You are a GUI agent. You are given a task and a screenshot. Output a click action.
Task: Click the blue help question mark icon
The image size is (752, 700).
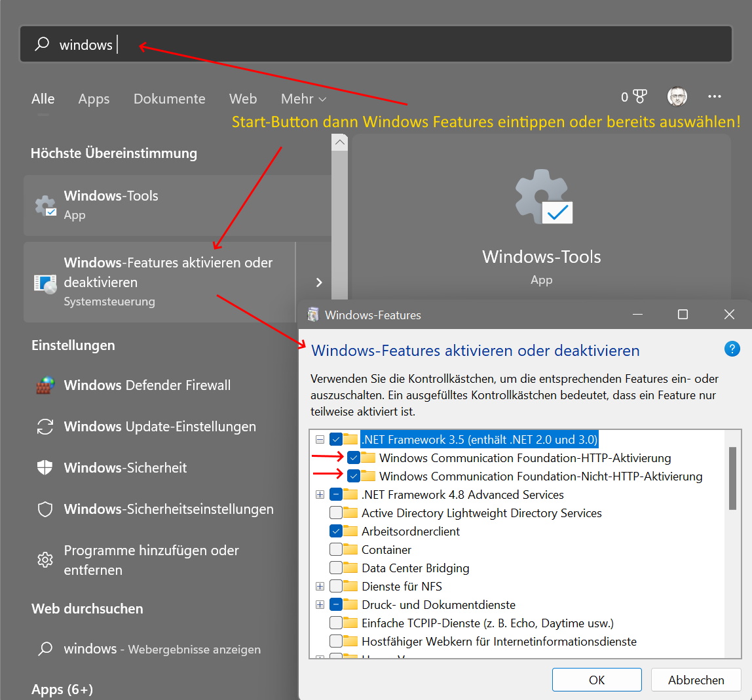(x=732, y=349)
